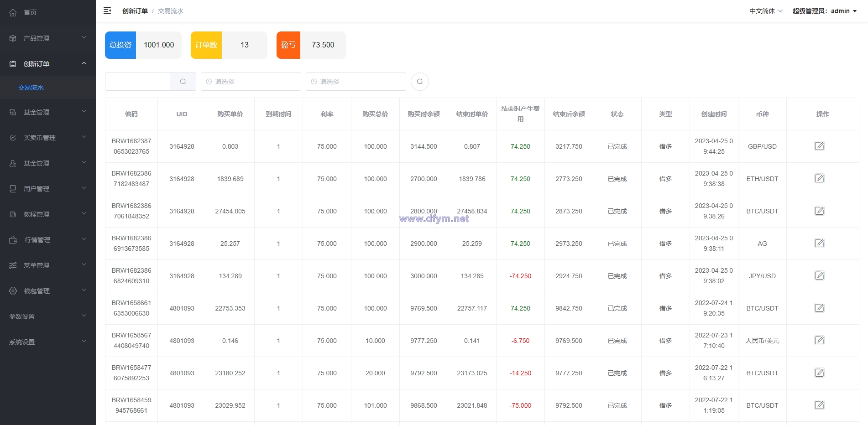Click the icon beside 行情管理
This screenshot has height=425, width=868.
(13, 240)
